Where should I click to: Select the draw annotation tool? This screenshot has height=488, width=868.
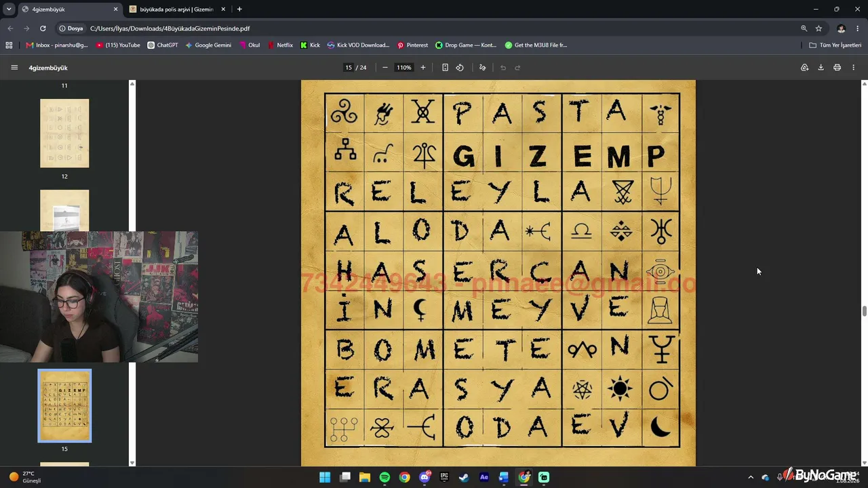click(483, 68)
